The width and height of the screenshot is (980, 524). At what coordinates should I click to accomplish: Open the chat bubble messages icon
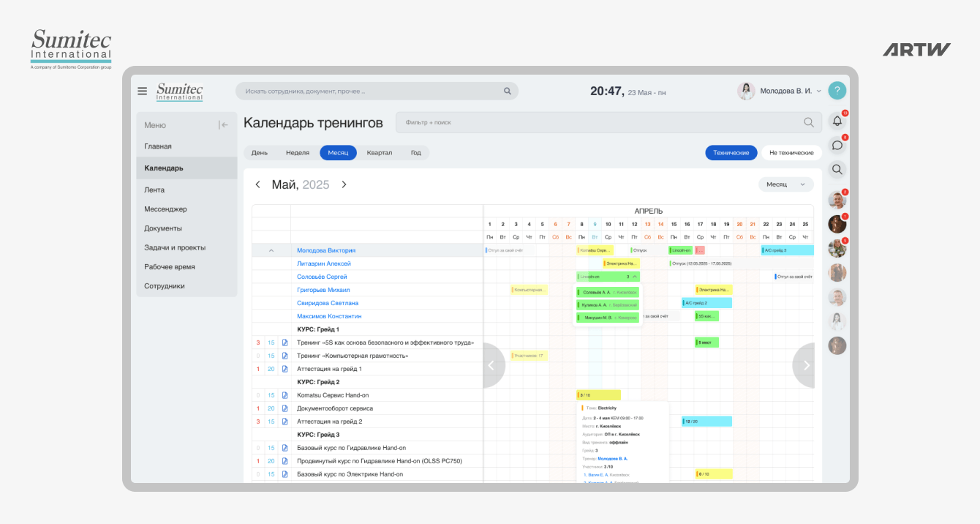[837, 145]
